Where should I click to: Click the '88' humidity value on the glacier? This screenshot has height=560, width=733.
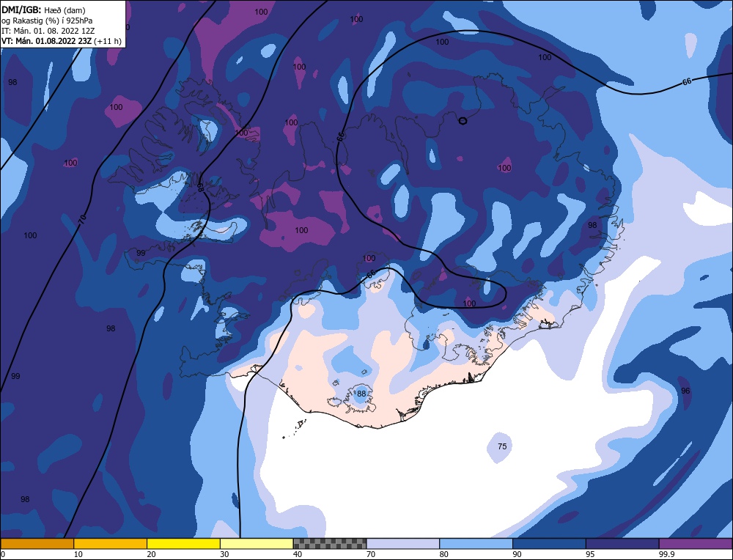pos(361,394)
